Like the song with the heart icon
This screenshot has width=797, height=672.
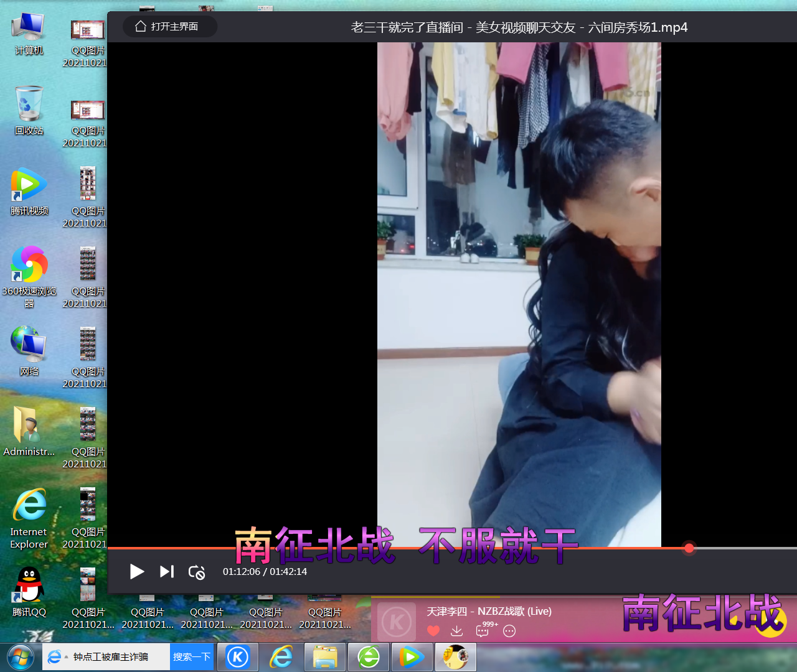click(x=433, y=631)
